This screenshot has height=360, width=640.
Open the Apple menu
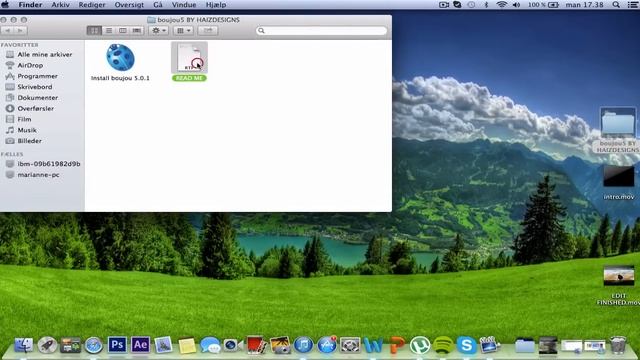(x=5, y=4)
